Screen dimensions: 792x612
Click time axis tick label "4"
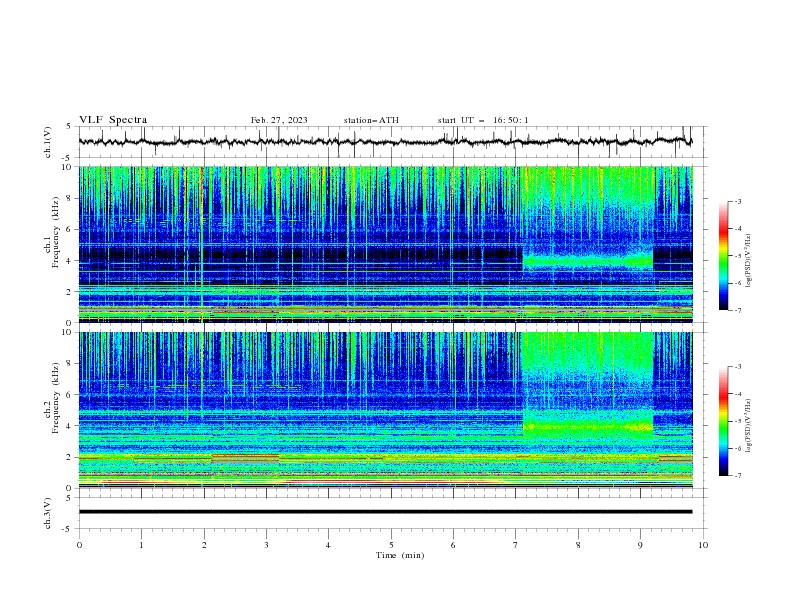(x=328, y=545)
